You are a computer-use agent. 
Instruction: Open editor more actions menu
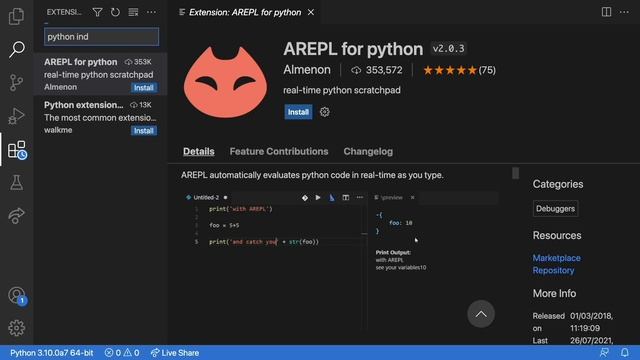624,12
